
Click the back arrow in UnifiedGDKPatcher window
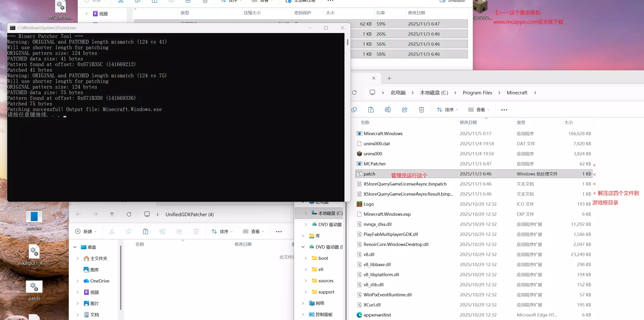(78, 214)
